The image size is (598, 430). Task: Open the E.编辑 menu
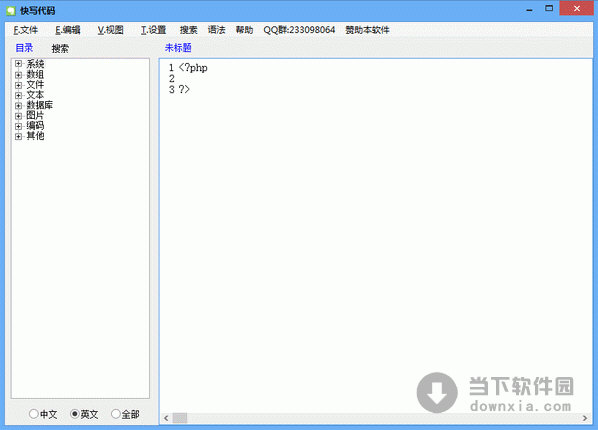(68, 30)
